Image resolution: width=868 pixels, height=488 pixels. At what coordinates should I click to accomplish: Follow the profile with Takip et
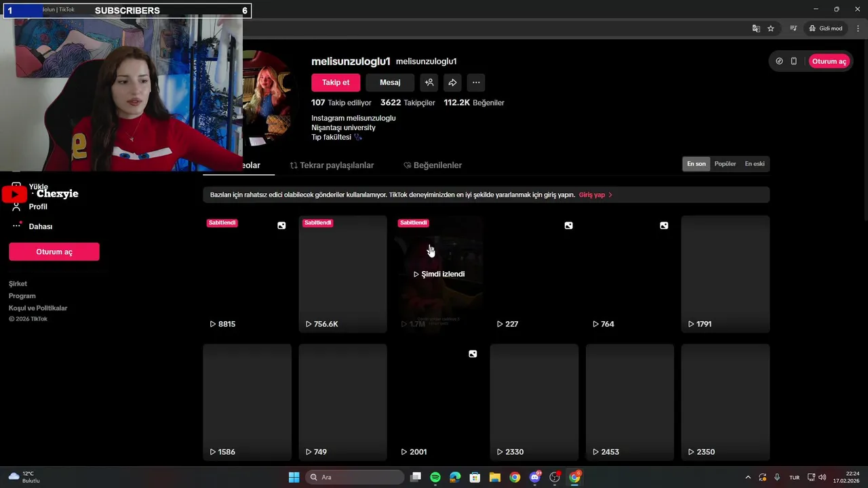pos(336,83)
